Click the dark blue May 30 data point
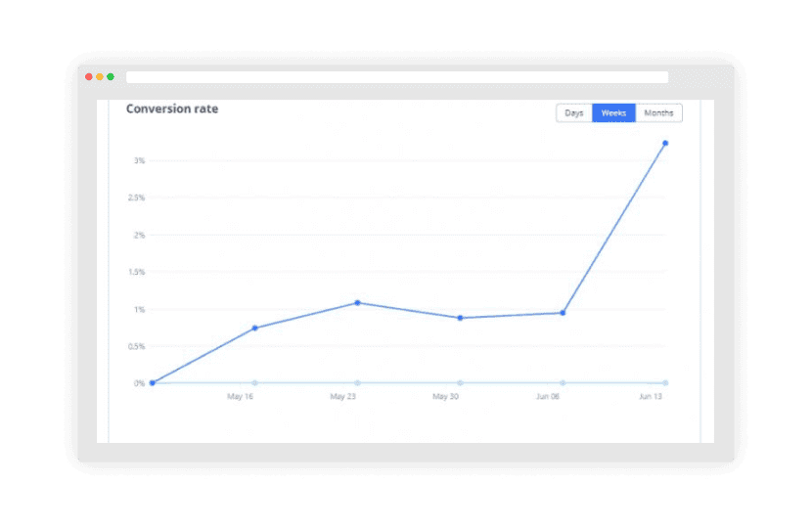812x527 pixels. [460, 318]
